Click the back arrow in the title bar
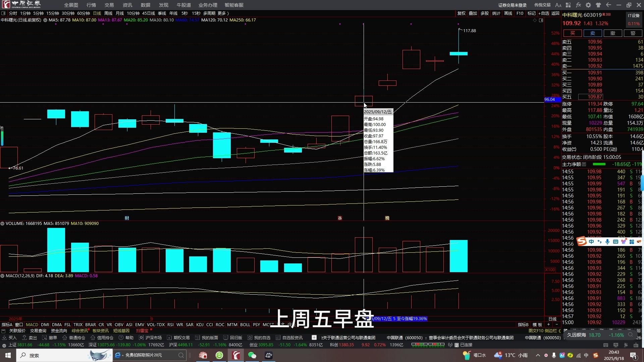 (608, 5)
